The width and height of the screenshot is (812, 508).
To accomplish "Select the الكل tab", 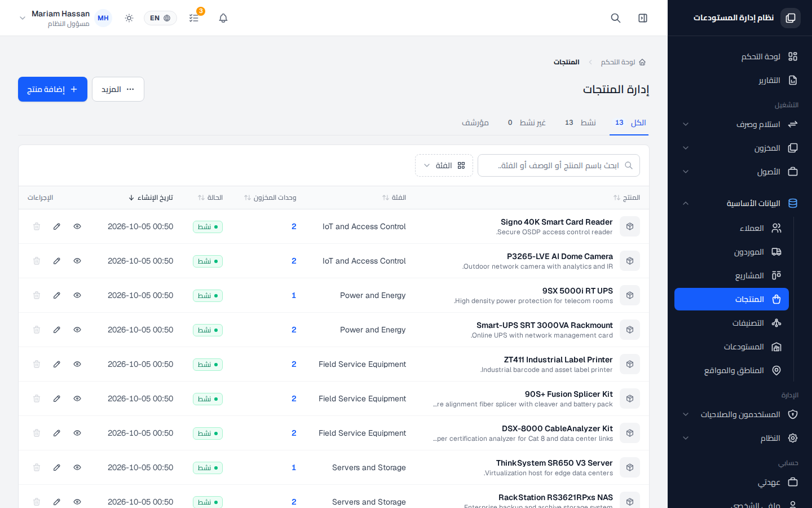I will point(629,122).
